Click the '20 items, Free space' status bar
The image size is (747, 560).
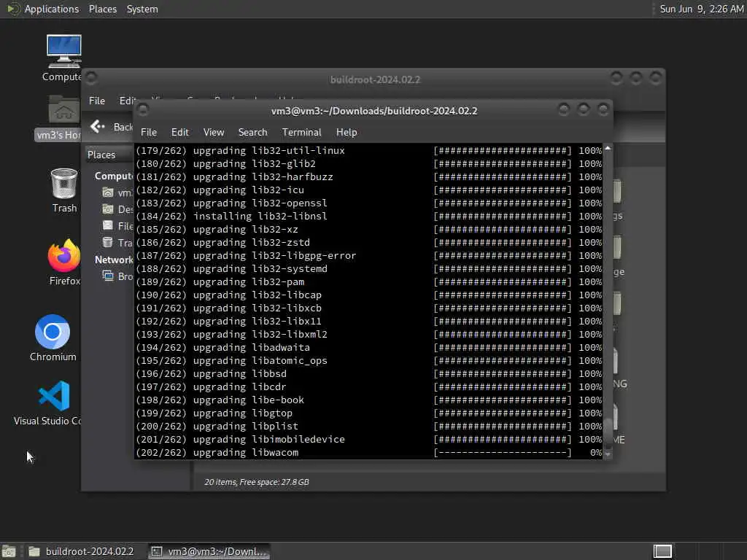pyautogui.click(x=257, y=482)
